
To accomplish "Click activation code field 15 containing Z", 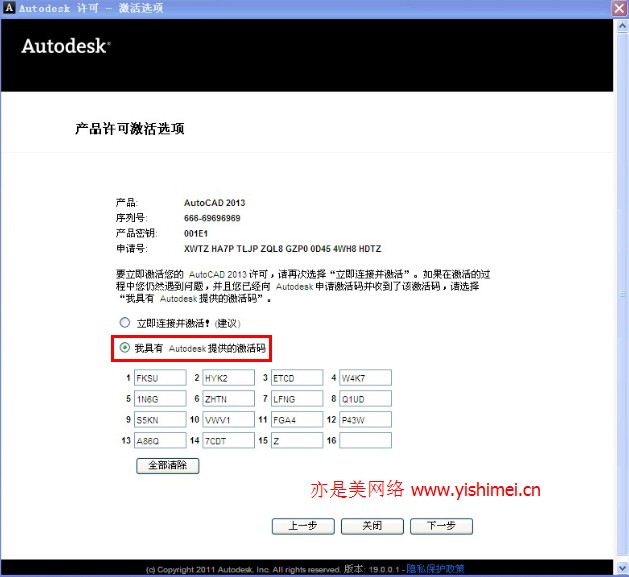I will click(x=297, y=441).
